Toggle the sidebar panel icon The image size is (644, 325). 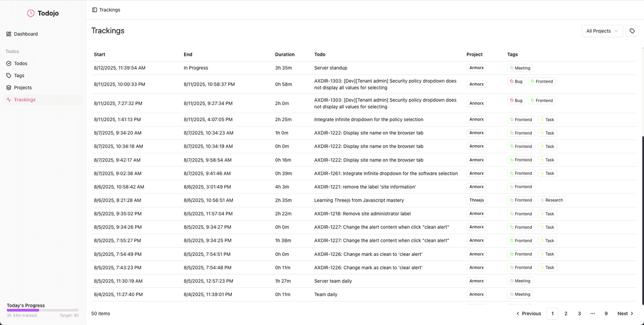[94, 10]
